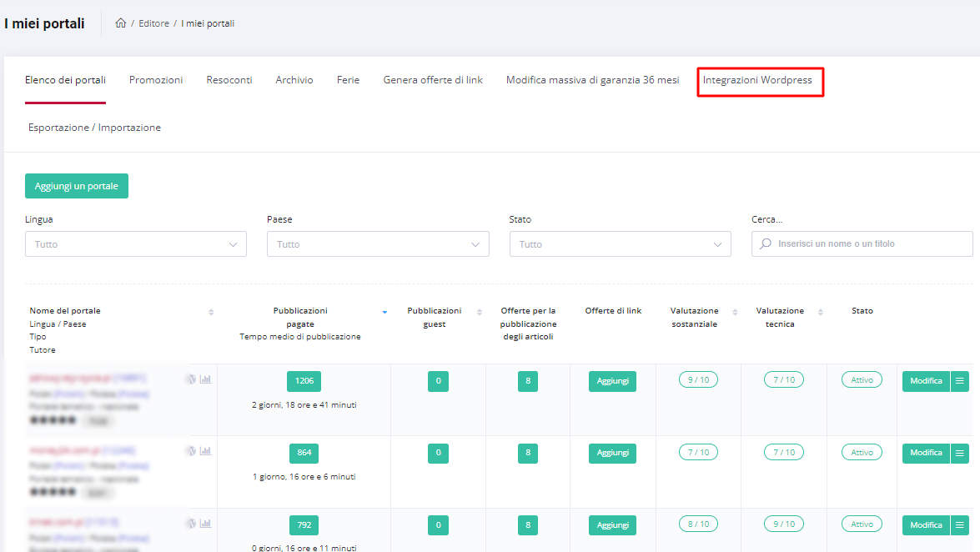Open the statistics chart icon in the 1206 row

pos(205,379)
